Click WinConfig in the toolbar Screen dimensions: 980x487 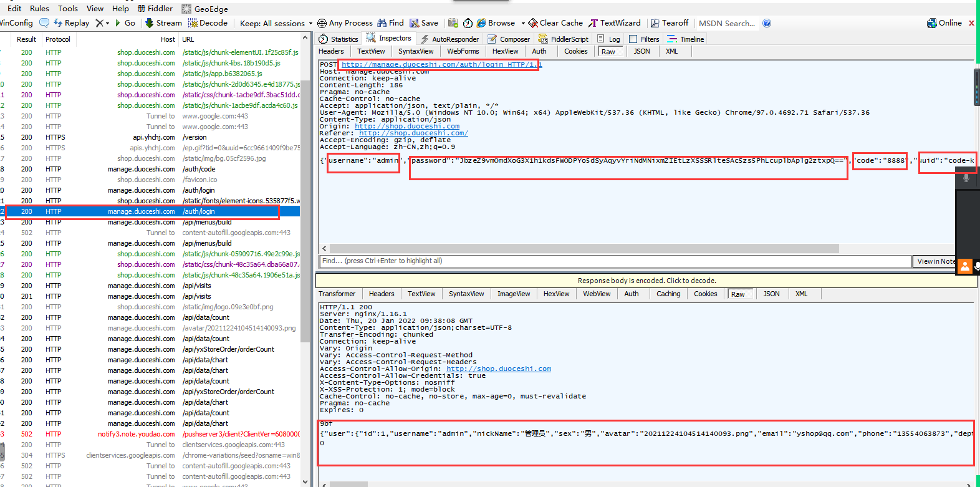click(16, 23)
